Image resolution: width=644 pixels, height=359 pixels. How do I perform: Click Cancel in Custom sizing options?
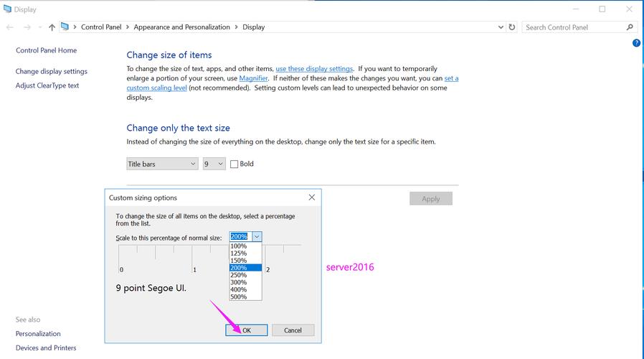(x=293, y=330)
